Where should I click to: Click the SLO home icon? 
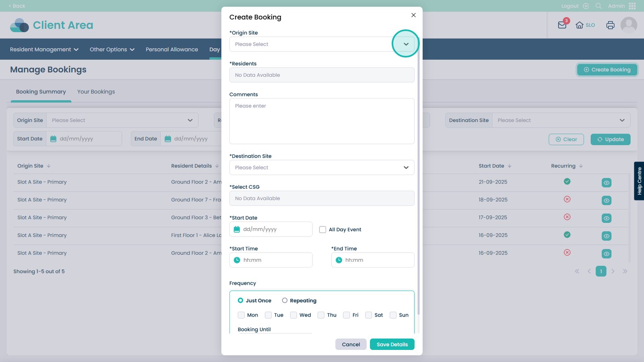(x=580, y=25)
